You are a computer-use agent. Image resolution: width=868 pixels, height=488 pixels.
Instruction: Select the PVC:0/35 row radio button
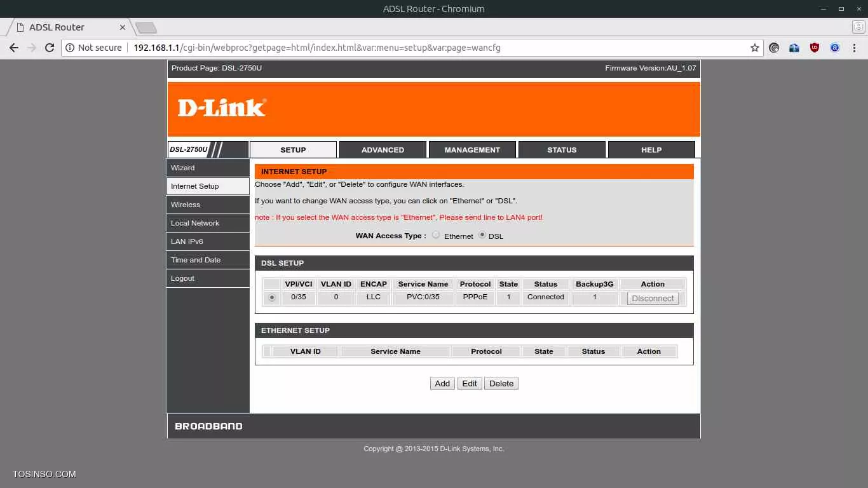(x=272, y=297)
